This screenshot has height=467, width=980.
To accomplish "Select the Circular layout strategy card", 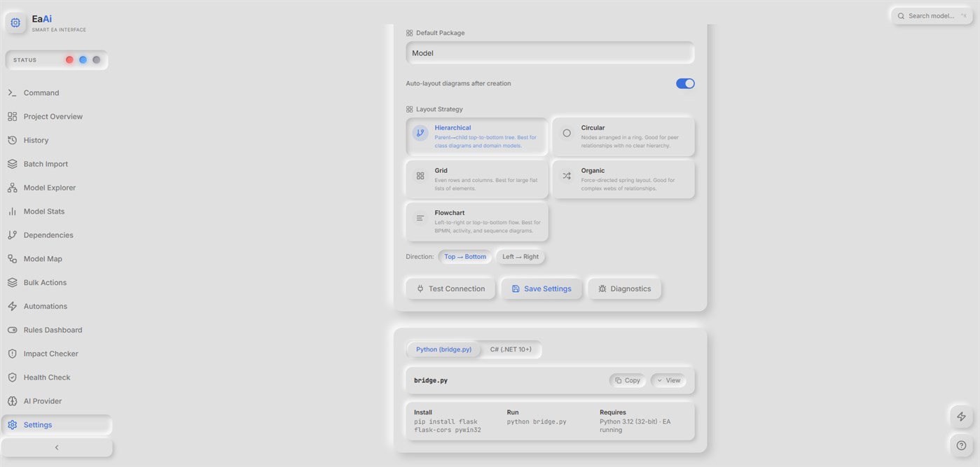I will pos(623,137).
